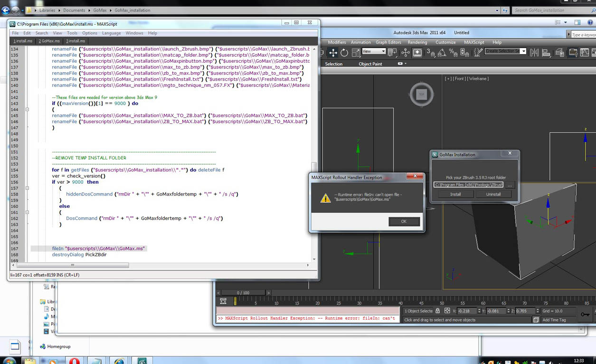The width and height of the screenshot is (596, 364).
Task: Click the ZBrush root folder path field
Action: click(468, 185)
